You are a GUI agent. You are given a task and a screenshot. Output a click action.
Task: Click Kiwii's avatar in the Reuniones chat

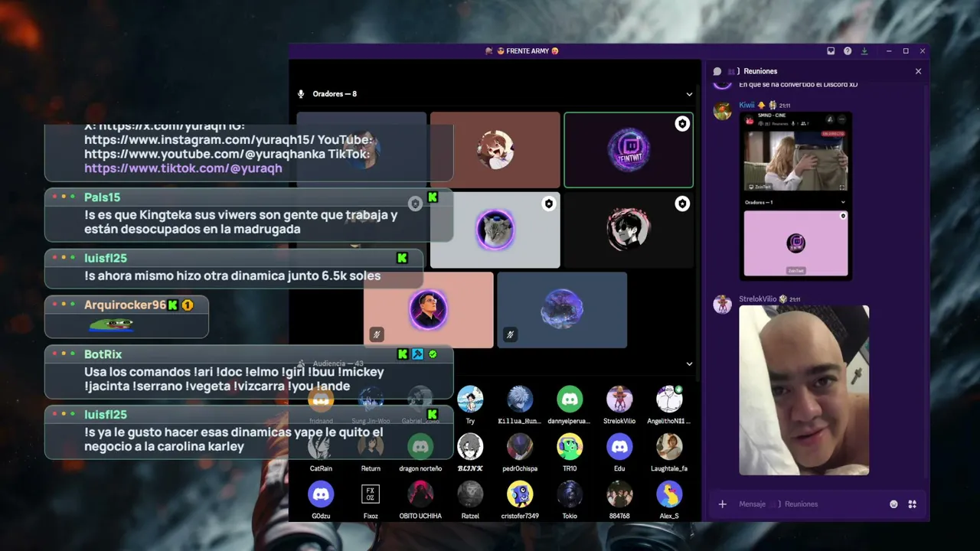pos(722,111)
